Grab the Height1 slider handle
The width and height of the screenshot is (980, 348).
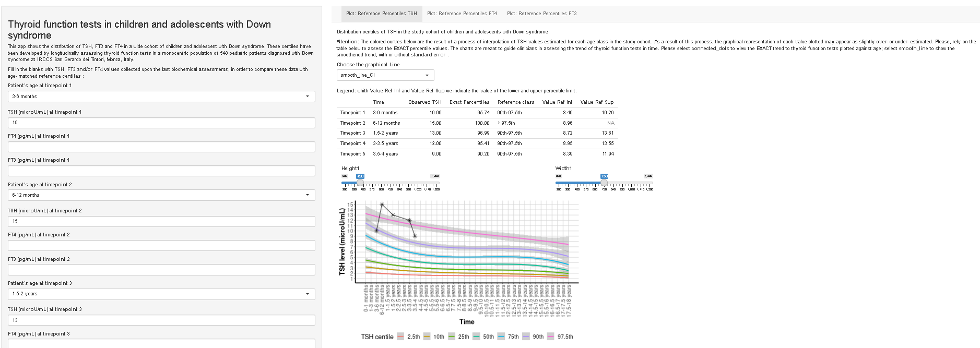[x=360, y=183]
